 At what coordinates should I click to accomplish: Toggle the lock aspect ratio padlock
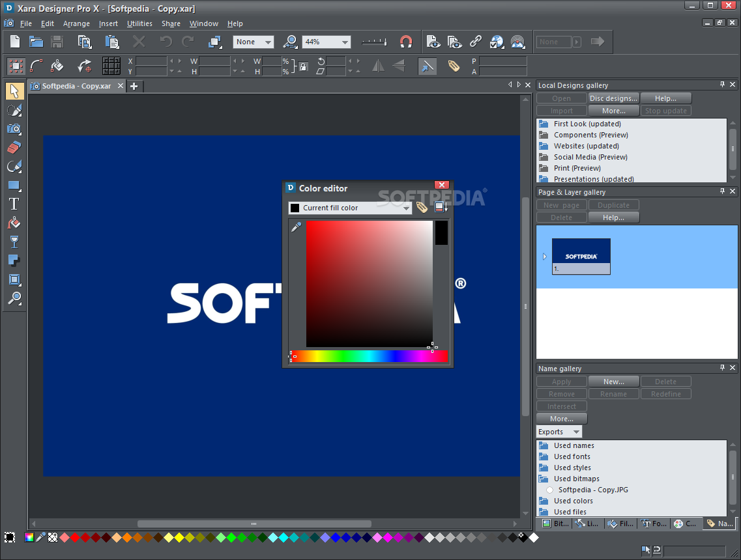303,66
